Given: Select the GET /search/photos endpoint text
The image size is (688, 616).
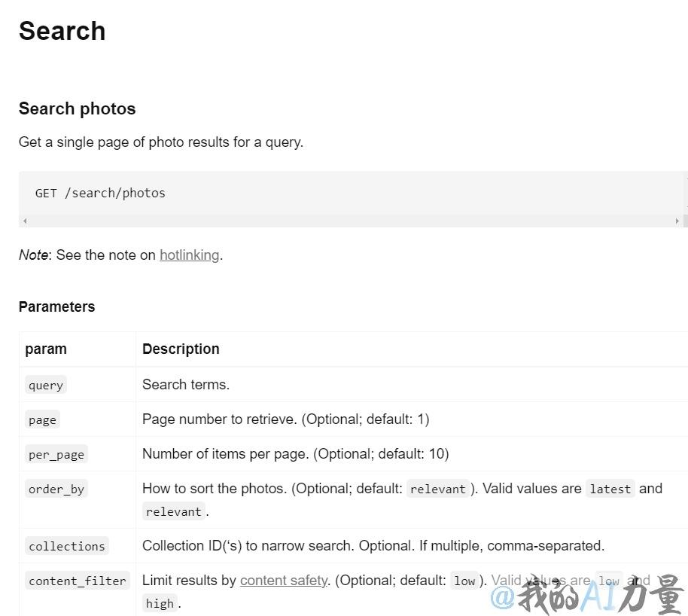Looking at the screenshot, I should pos(100,194).
